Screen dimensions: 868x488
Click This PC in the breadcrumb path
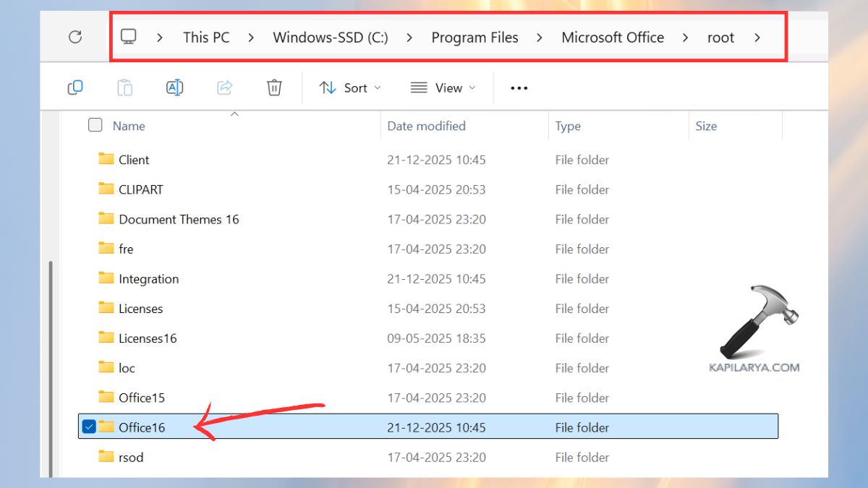coord(206,37)
